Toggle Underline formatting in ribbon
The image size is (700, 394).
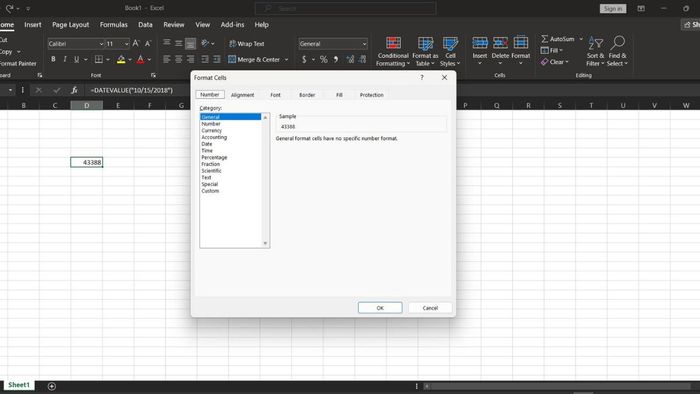tap(76, 59)
